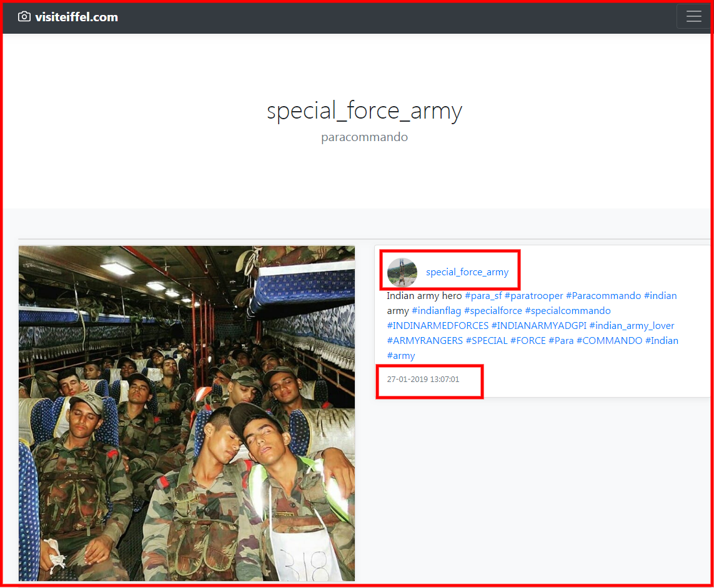Follow the #army hashtag
Image resolution: width=714 pixels, height=588 pixels.
pyautogui.click(x=401, y=356)
